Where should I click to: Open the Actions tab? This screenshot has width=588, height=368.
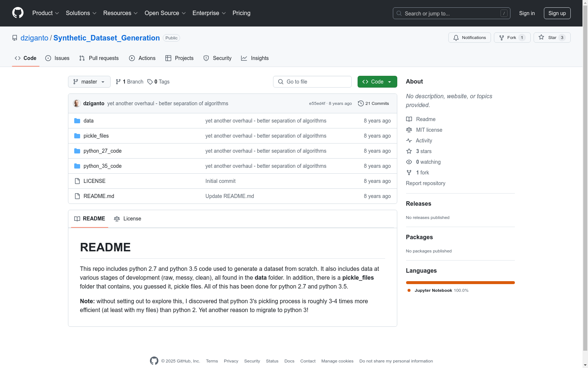tap(142, 58)
